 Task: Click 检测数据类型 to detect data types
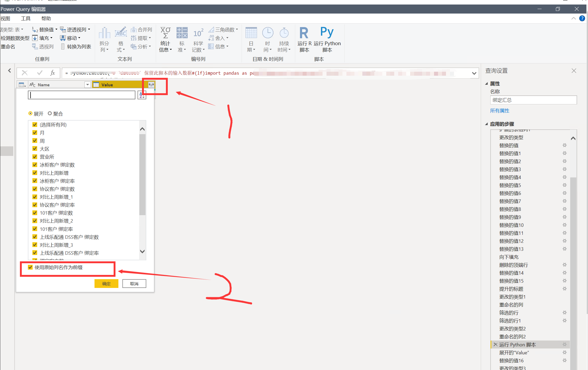click(x=15, y=38)
